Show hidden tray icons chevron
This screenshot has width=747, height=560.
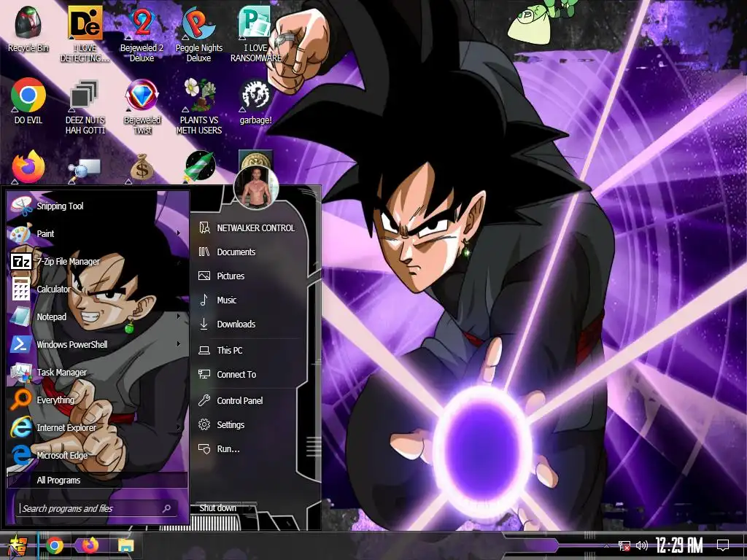tap(606, 546)
